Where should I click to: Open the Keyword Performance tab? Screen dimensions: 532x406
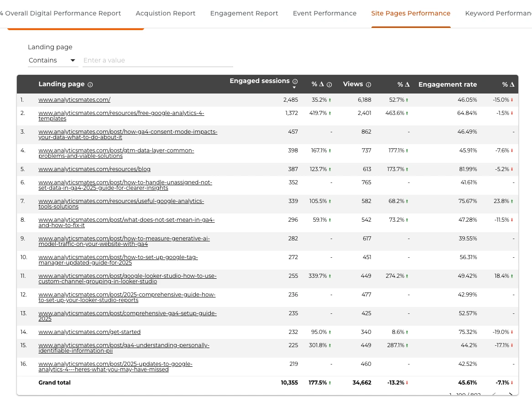(x=498, y=13)
